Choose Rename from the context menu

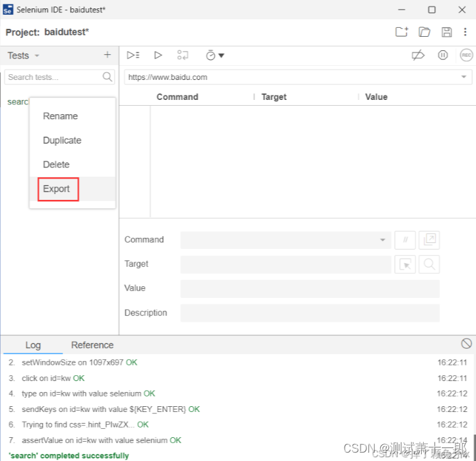coord(60,116)
